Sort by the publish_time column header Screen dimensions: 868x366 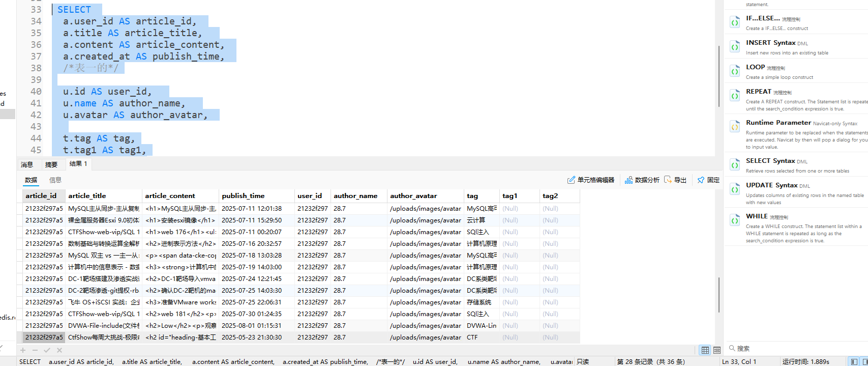(243, 196)
